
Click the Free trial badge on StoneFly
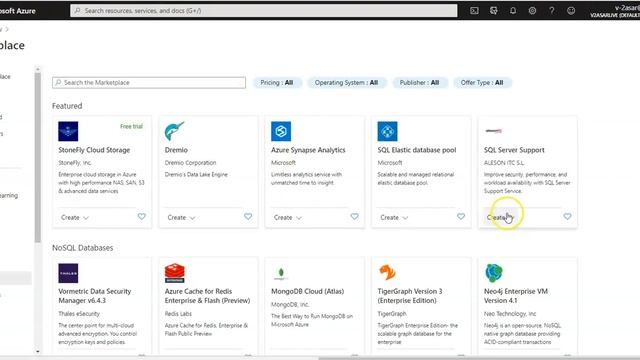tap(131, 127)
